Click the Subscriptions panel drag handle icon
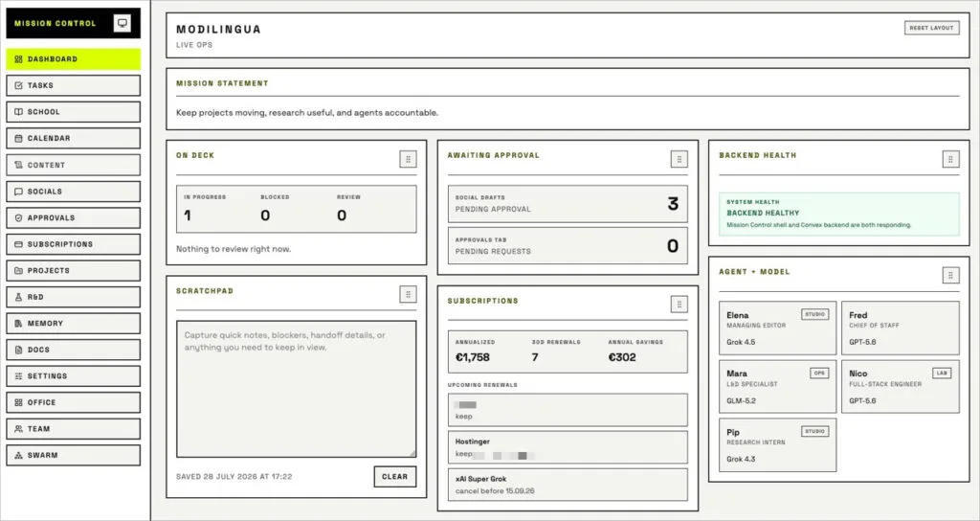 click(x=679, y=305)
